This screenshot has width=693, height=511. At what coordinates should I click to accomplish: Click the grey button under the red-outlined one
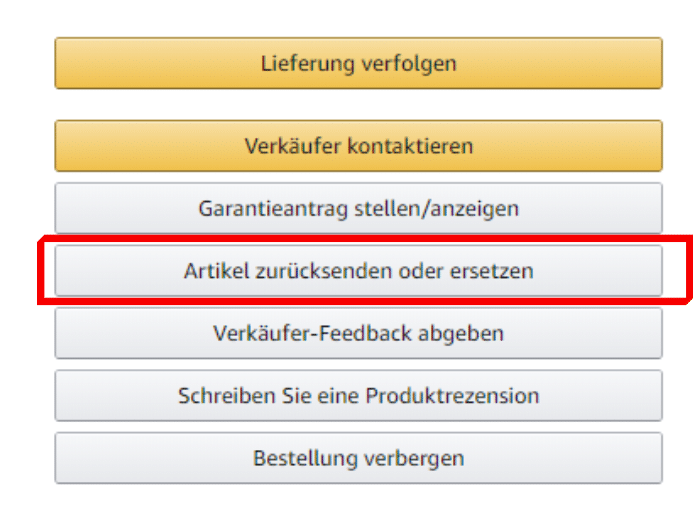pyautogui.click(x=358, y=333)
